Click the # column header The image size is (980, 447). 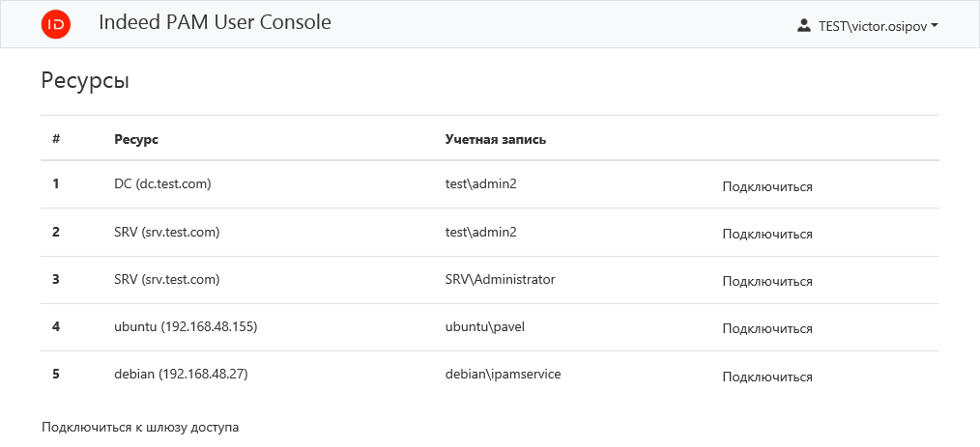click(x=56, y=139)
